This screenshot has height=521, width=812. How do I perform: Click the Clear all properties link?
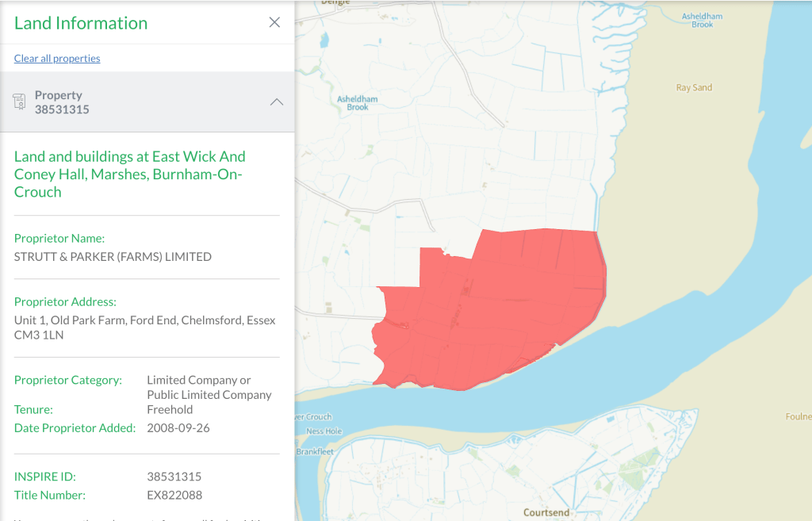tap(57, 58)
